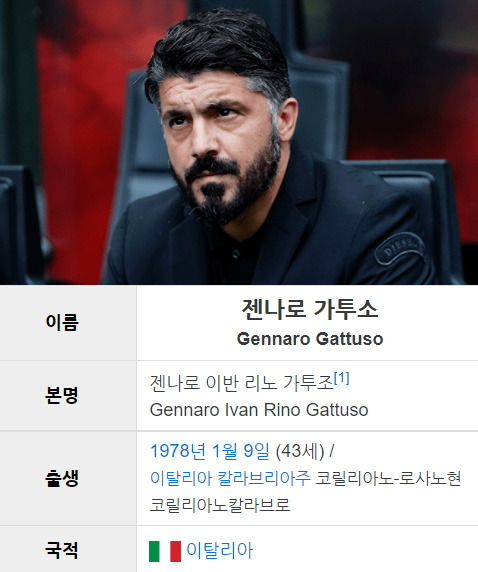This screenshot has height=572, width=478.
Task: Open the 칼라브리아주 region link
Action: point(264,478)
